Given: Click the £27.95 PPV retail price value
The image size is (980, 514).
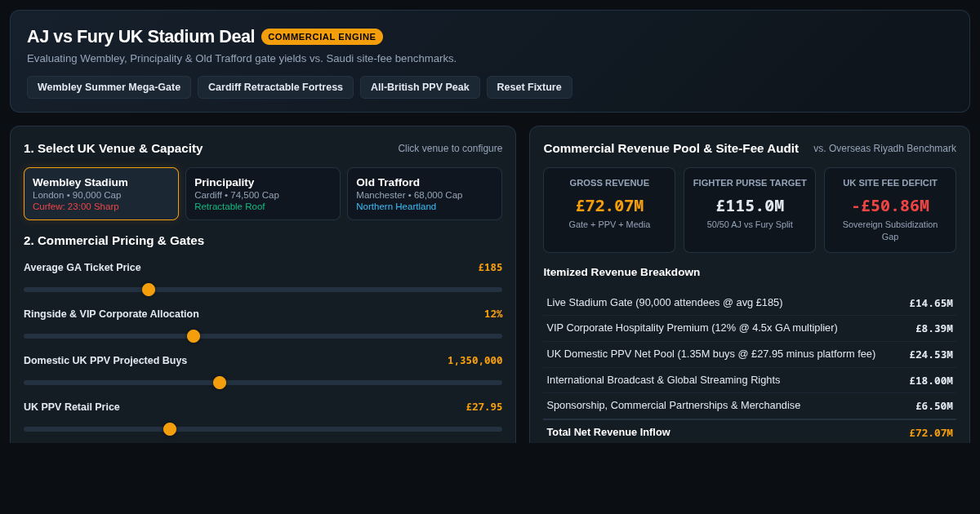Looking at the screenshot, I should [x=484, y=407].
